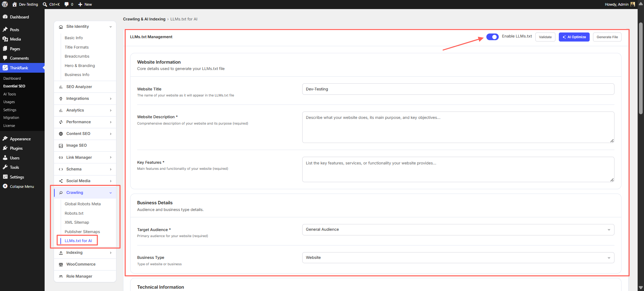Click the Comments icon in sidebar
Viewport: 644px width, 291px height.
point(5,58)
